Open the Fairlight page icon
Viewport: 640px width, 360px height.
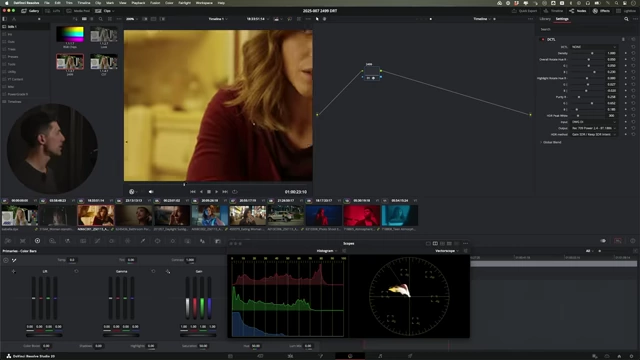point(380,356)
